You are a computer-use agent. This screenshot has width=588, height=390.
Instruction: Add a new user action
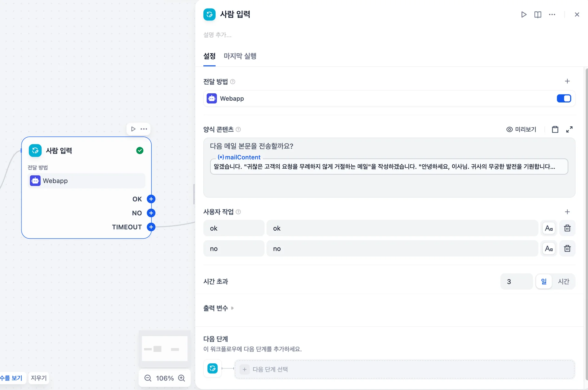pos(567,212)
